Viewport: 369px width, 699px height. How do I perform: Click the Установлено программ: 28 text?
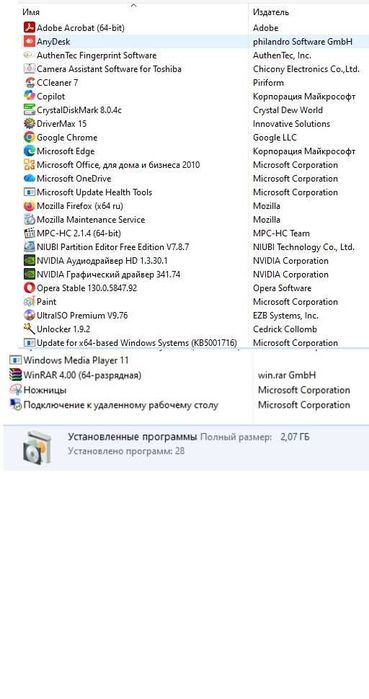tap(126, 451)
